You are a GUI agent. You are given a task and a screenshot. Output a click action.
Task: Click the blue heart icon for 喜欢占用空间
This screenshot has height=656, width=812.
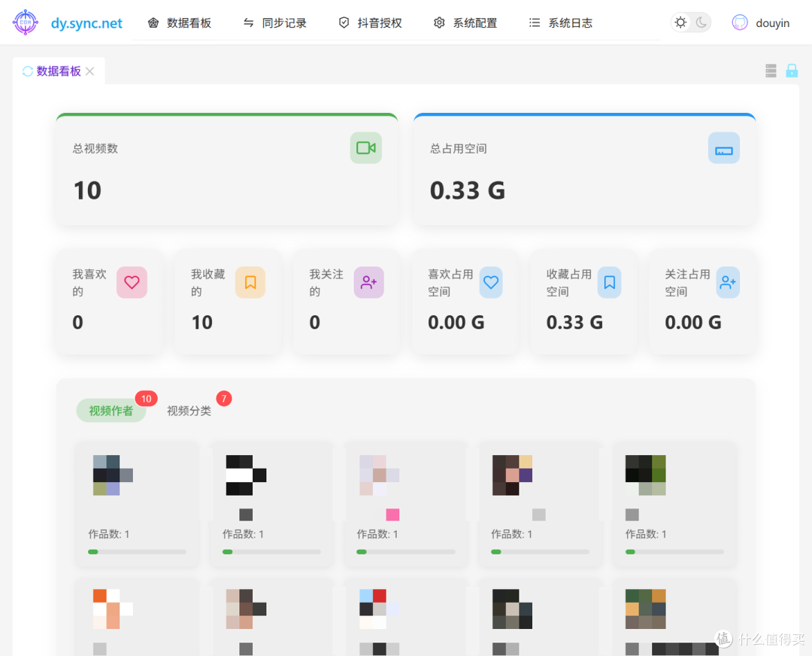point(491,282)
